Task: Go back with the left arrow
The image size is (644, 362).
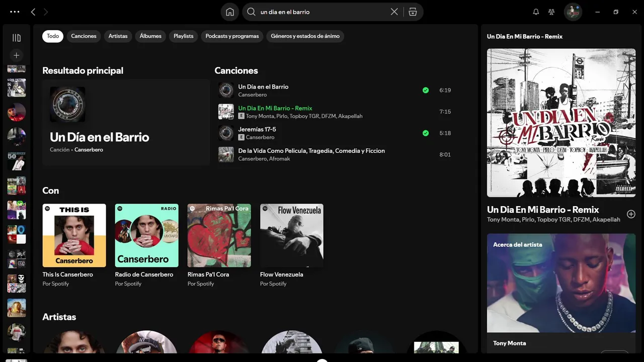Action: click(33, 12)
